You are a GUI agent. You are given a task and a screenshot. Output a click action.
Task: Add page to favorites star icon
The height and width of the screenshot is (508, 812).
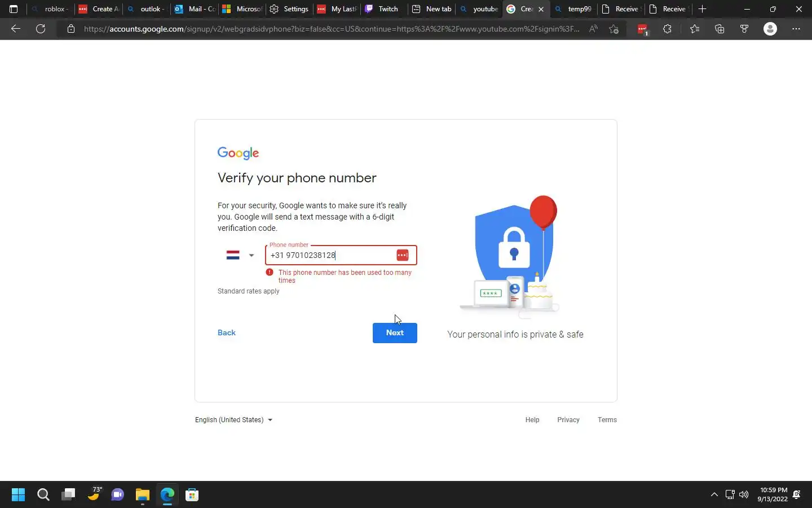[614, 29]
